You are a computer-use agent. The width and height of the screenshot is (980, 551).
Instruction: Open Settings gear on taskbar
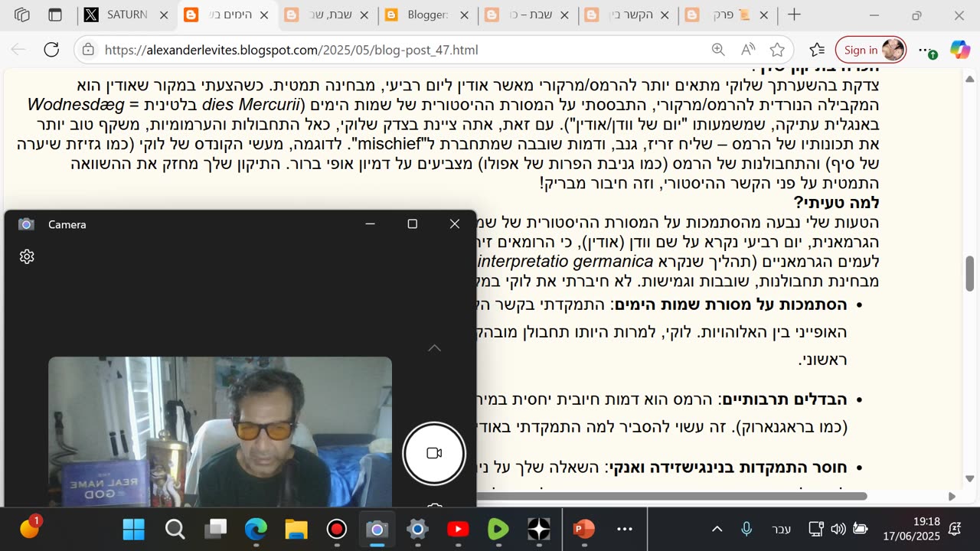coord(417,529)
